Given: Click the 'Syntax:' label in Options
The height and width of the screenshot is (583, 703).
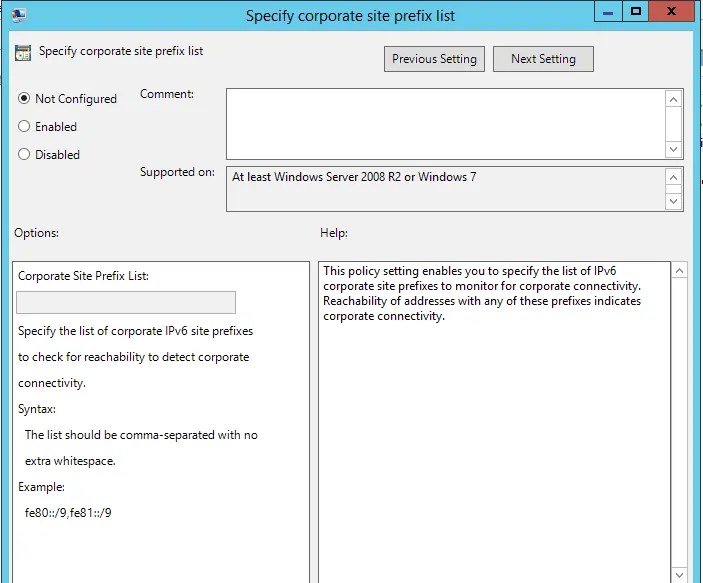Looking at the screenshot, I should (37, 409).
